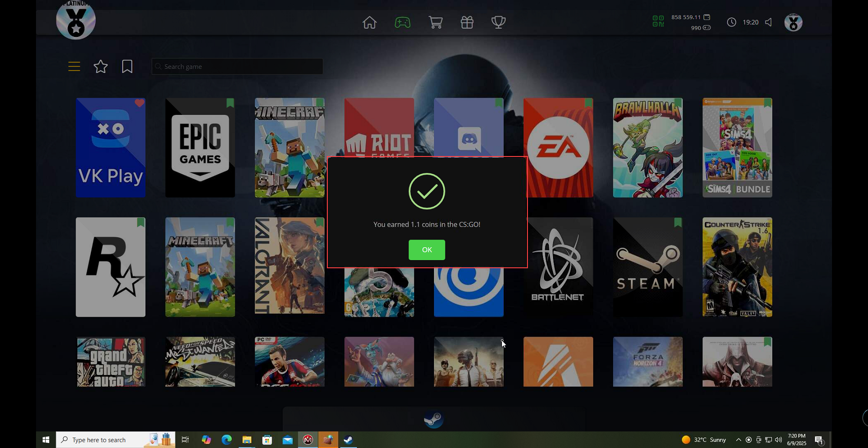Open the gift box Rewards icon
Viewport: 868px width, 448px height.
click(467, 22)
